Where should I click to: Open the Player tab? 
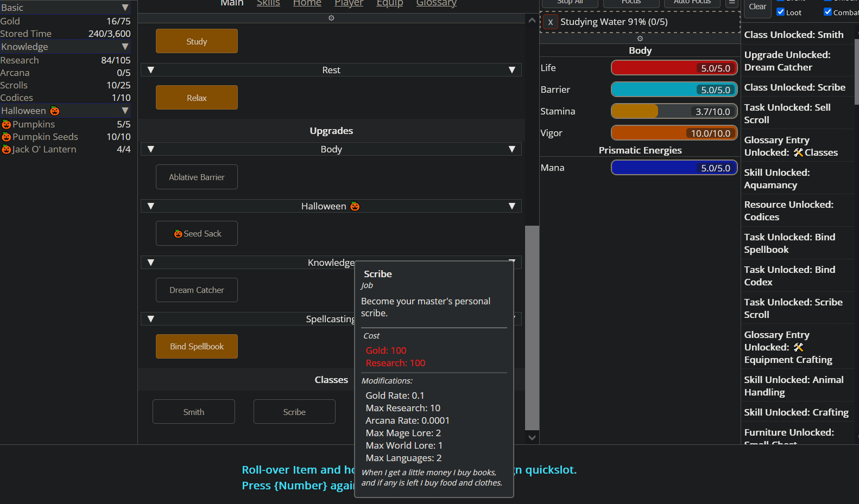pyautogui.click(x=349, y=3)
